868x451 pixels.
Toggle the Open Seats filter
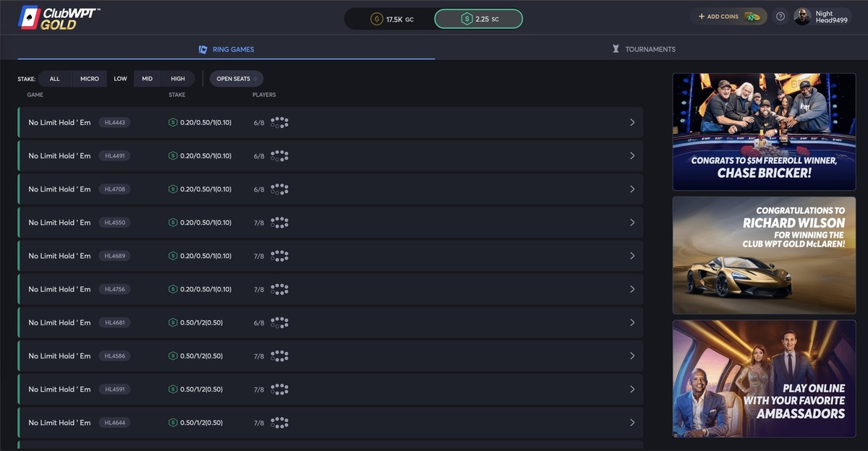[x=237, y=79]
